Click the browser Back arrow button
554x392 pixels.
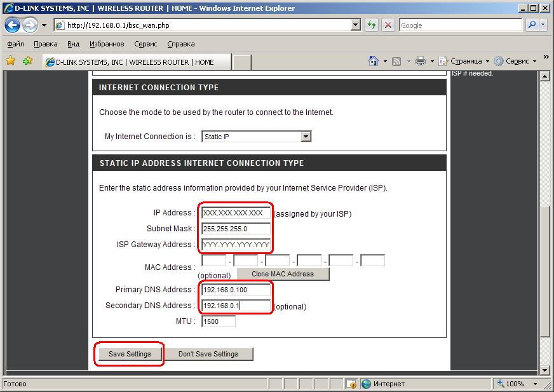13,25
